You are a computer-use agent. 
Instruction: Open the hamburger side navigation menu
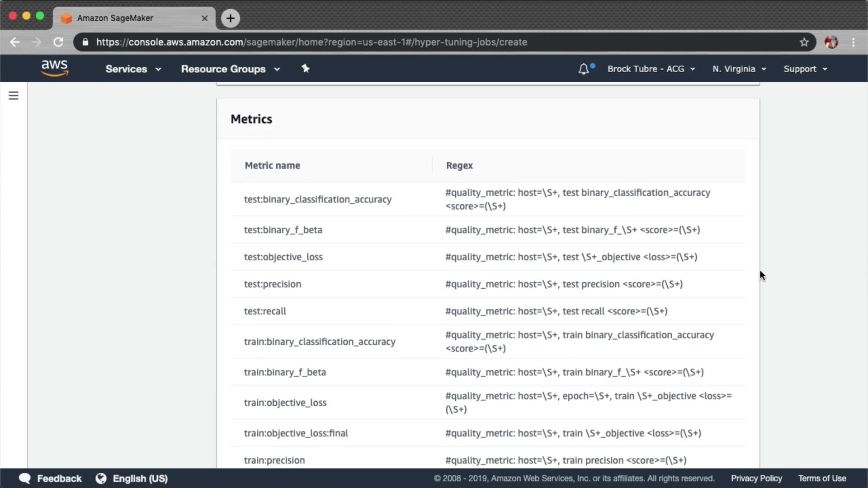click(x=14, y=96)
